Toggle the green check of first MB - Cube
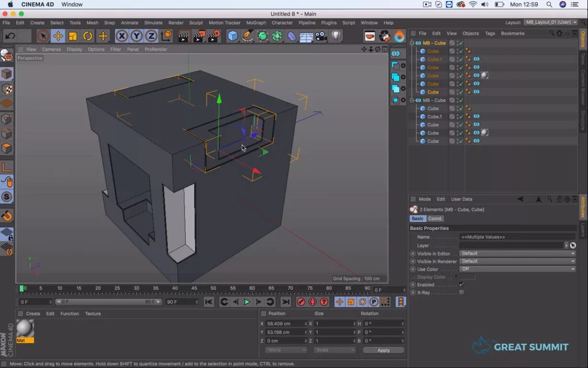The width and height of the screenshot is (588, 368). pos(461,43)
